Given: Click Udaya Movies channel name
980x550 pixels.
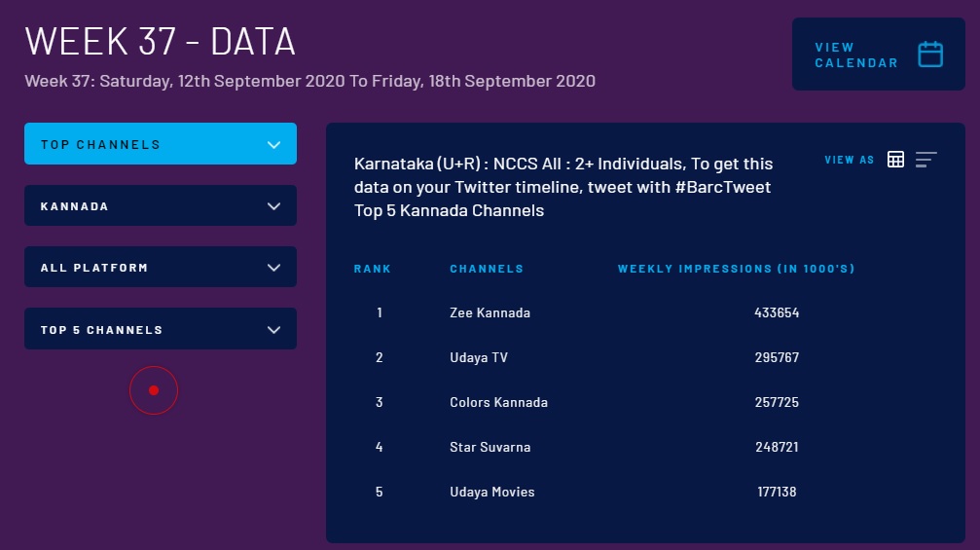Looking at the screenshot, I should point(491,493).
